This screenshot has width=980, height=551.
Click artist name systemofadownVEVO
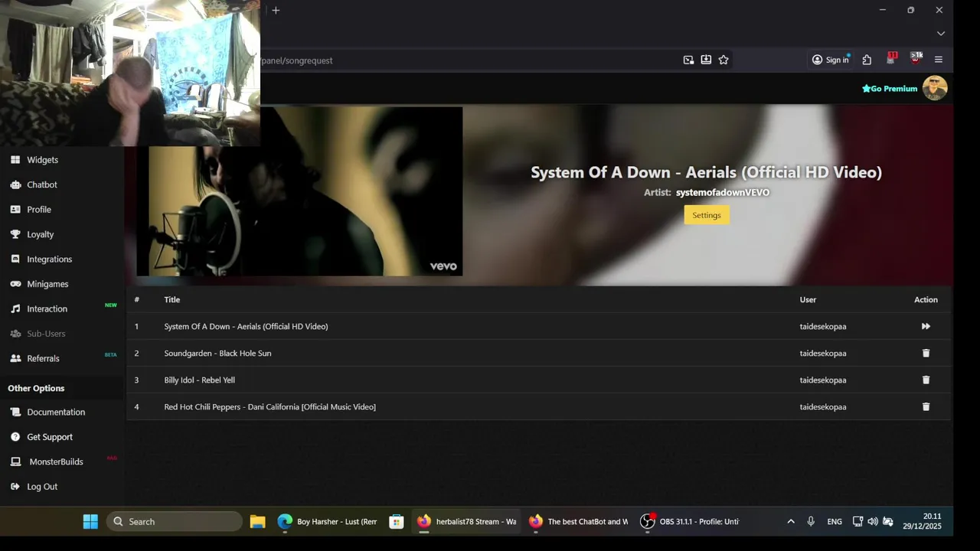[x=723, y=193]
